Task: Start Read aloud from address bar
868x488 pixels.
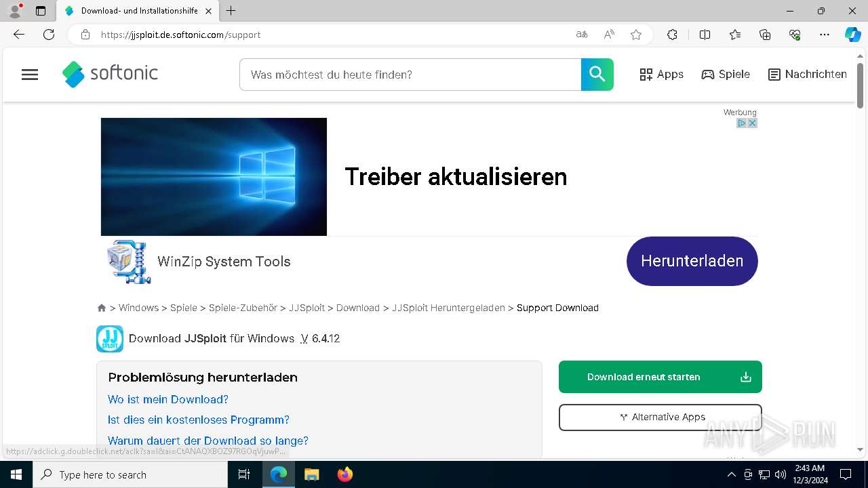Action: coord(609,35)
